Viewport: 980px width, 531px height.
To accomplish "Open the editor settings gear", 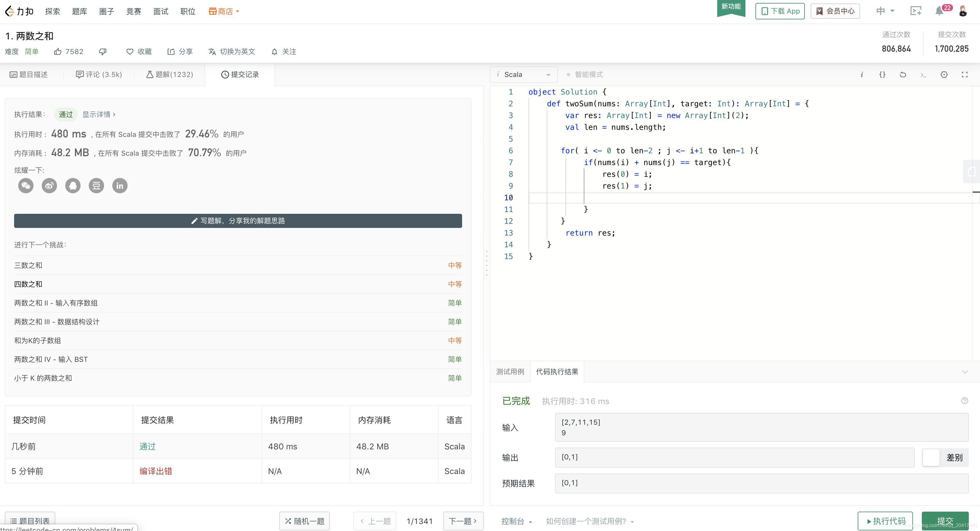I will pos(944,75).
